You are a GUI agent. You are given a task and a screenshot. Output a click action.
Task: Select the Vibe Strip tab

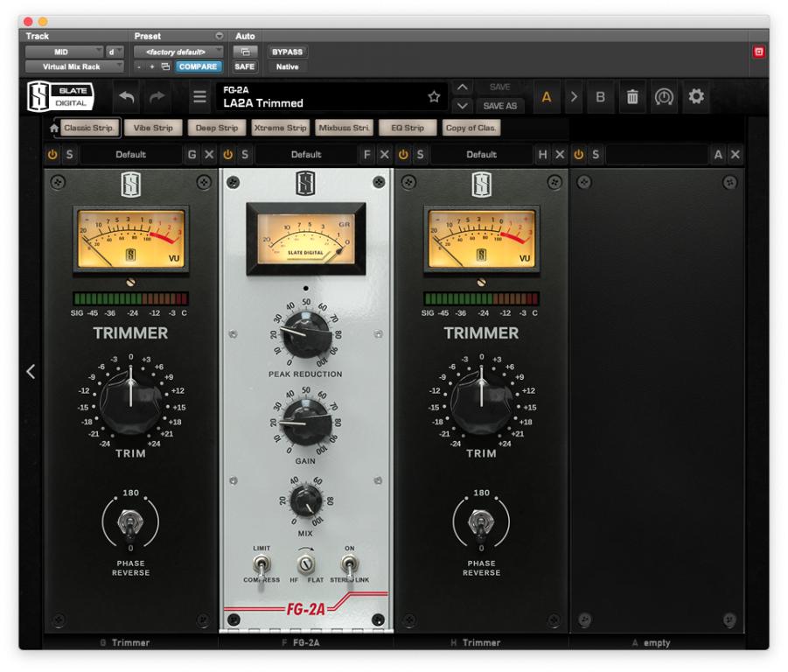point(153,128)
